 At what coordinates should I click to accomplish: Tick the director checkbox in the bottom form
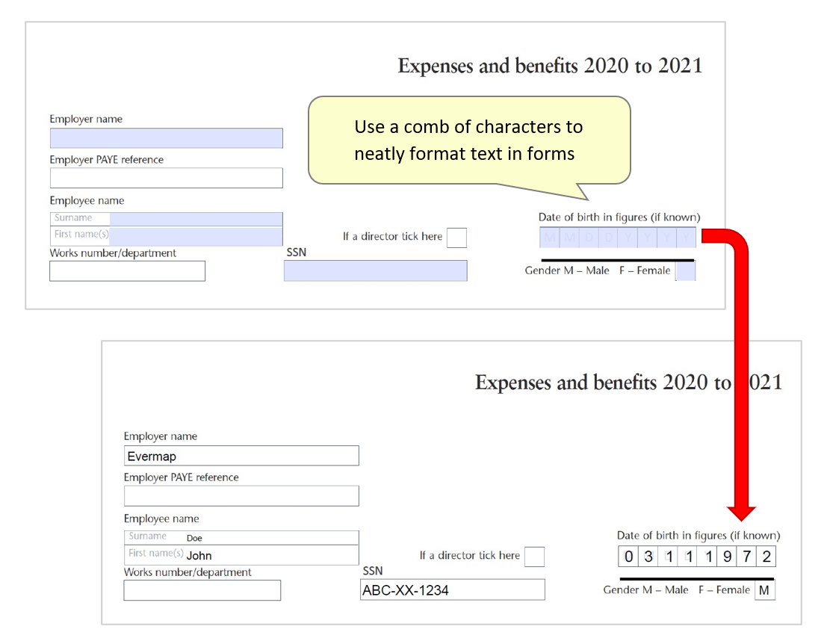[535, 556]
